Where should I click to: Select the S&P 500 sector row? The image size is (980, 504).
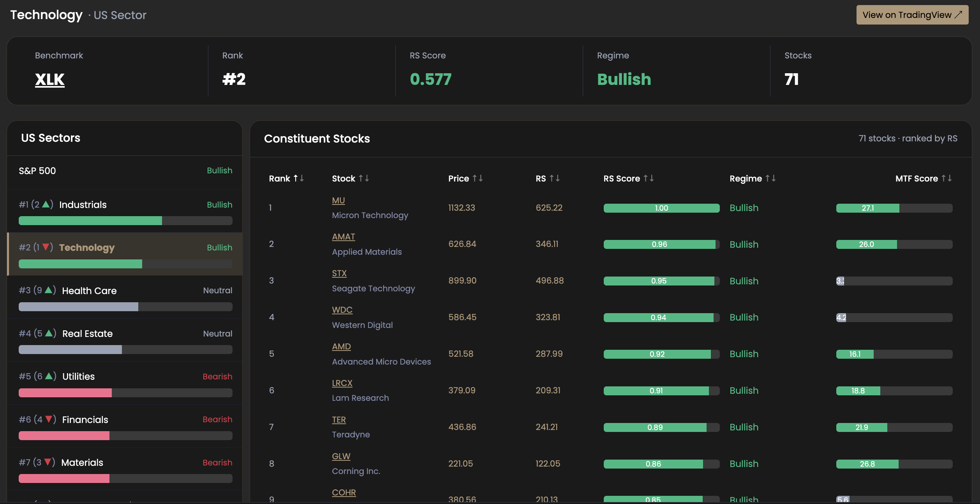tap(125, 172)
